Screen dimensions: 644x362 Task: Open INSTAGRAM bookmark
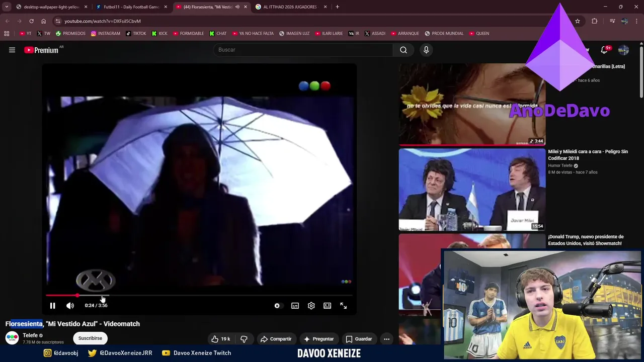tap(106, 34)
